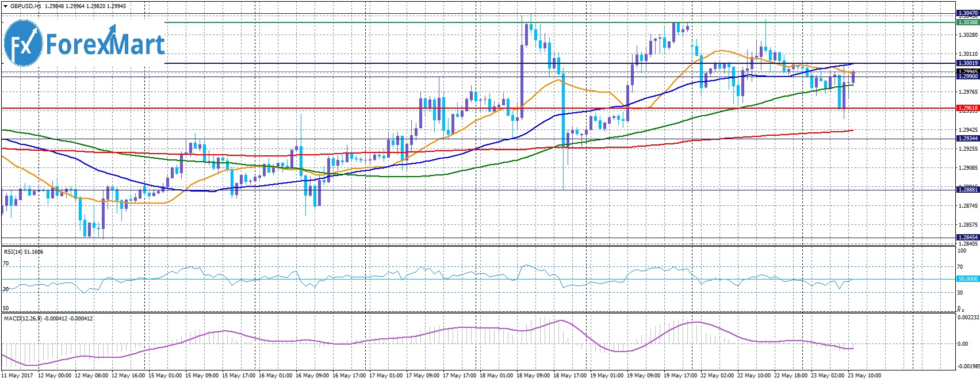Image resolution: width=980 pixels, height=382 pixels.
Task: Click the MACD(12,26,9) indicator label
Action: pyautogui.click(x=48, y=319)
